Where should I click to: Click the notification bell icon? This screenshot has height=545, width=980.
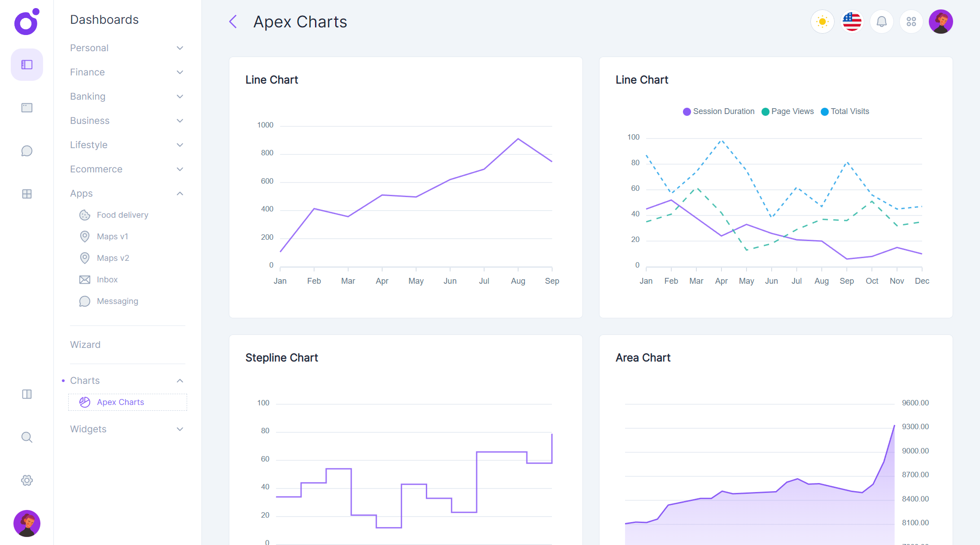click(881, 21)
